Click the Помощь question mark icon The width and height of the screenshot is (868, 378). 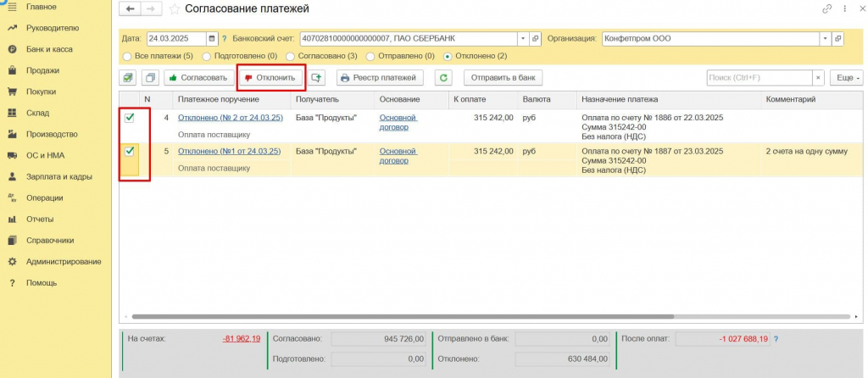[12, 283]
